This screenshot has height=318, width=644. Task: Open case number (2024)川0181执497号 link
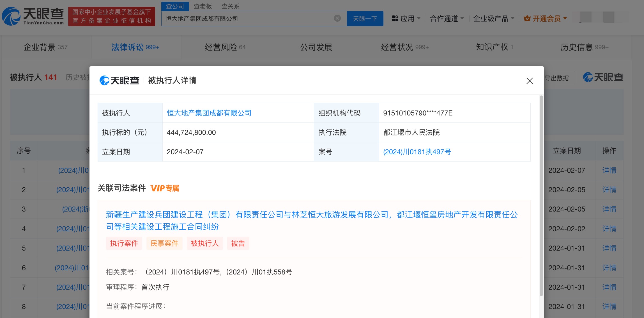tap(417, 152)
